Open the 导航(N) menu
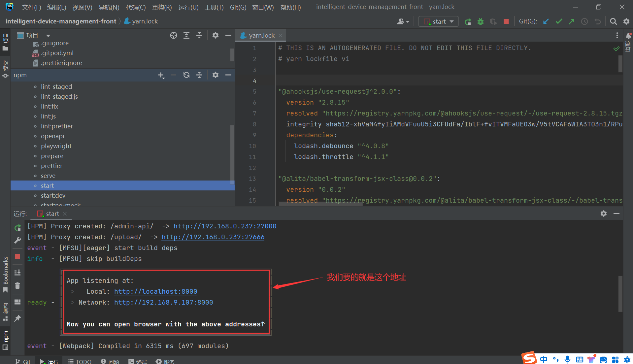The width and height of the screenshot is (633, 364). pyautogui.click(x=109, y=7)
